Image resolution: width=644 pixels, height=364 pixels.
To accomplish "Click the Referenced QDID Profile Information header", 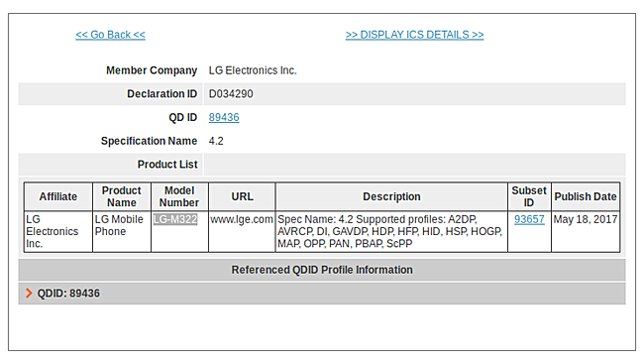I will point(322,270).
